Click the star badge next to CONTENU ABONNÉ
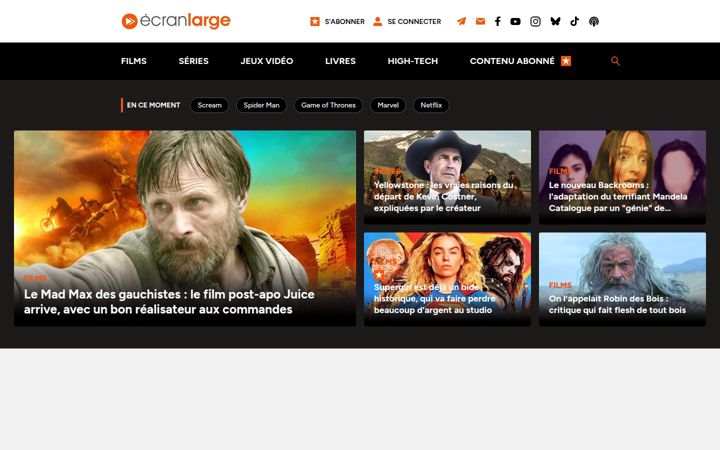Screen dimensions: 720x450 click(566, 61)
